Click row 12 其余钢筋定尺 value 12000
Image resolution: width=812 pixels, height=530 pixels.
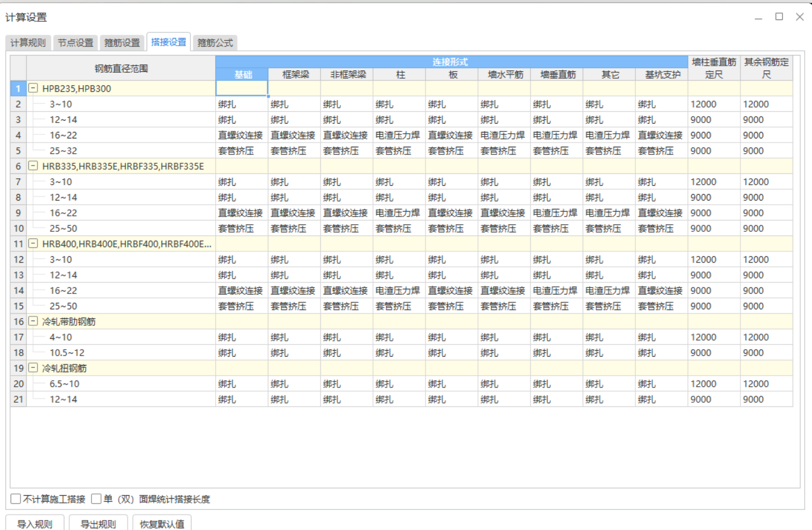click(766, 259)
